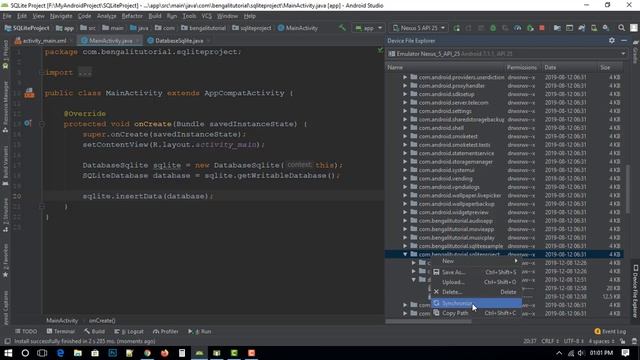Expand the folded import block in the editor
The image size is (640, 360).
coord(85,73)
